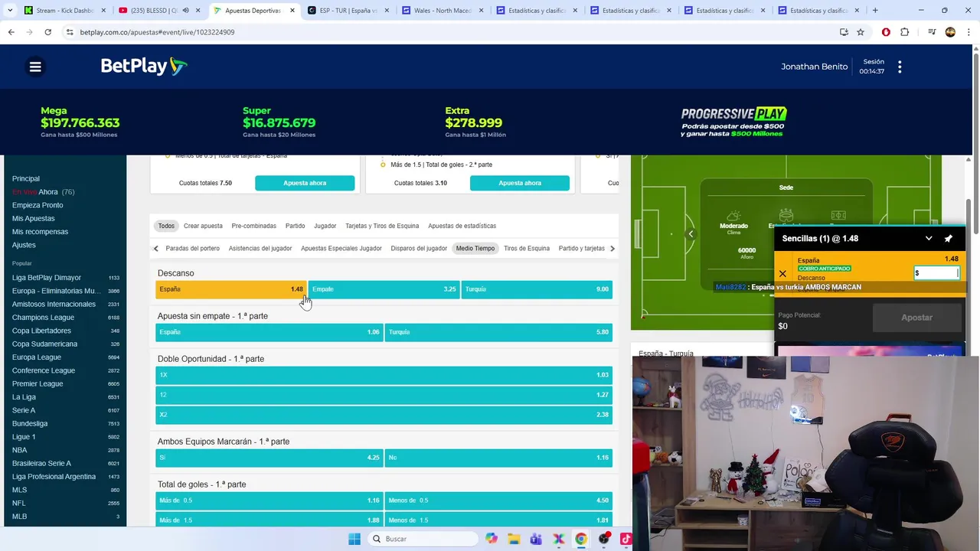The height and width of the screenshot is (551, 980).
Task: Click the Windows Buscar search box
Action: (x=421, y=539)
